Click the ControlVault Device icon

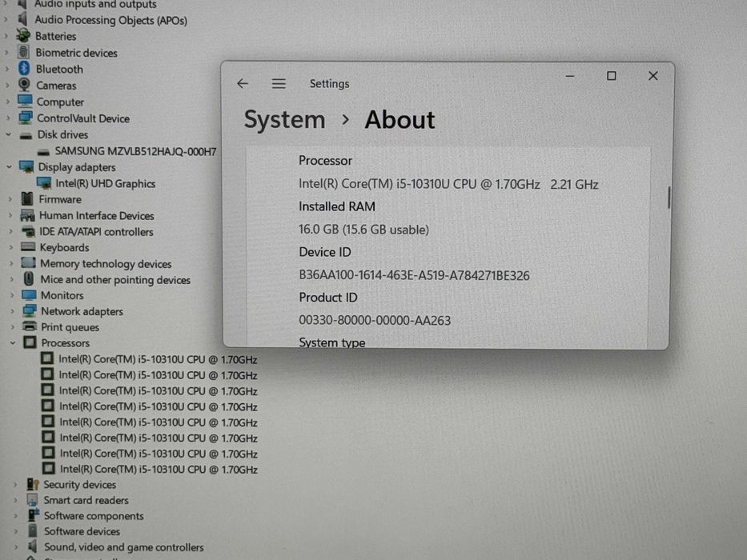click(26, 117)
